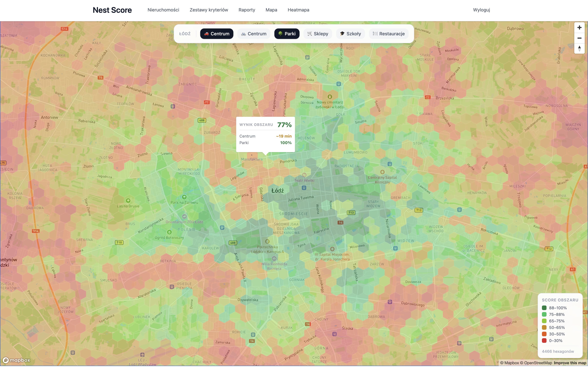The height and width of the screenshot is (367, 588).
Task: Click the 77% area score in popup
Action: 284,125
